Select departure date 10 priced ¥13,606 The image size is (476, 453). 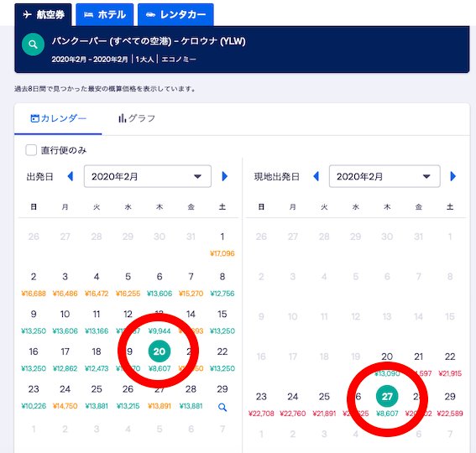65,321
